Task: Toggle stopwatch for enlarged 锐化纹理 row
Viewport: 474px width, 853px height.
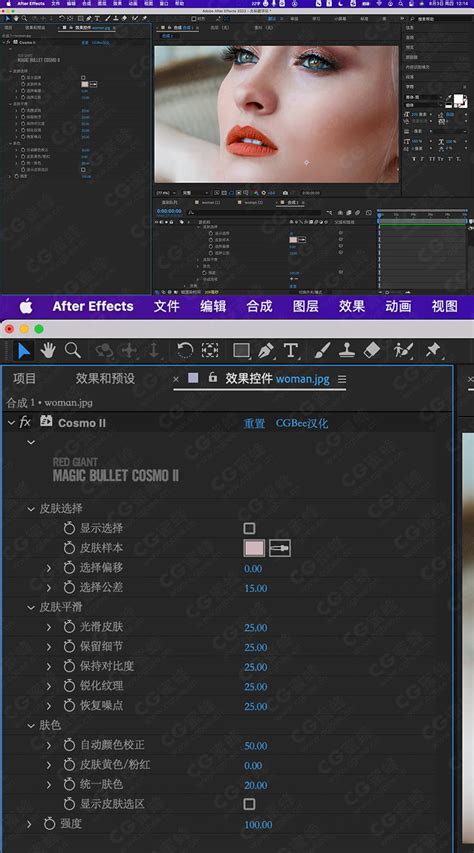Action: click(69, 686)
